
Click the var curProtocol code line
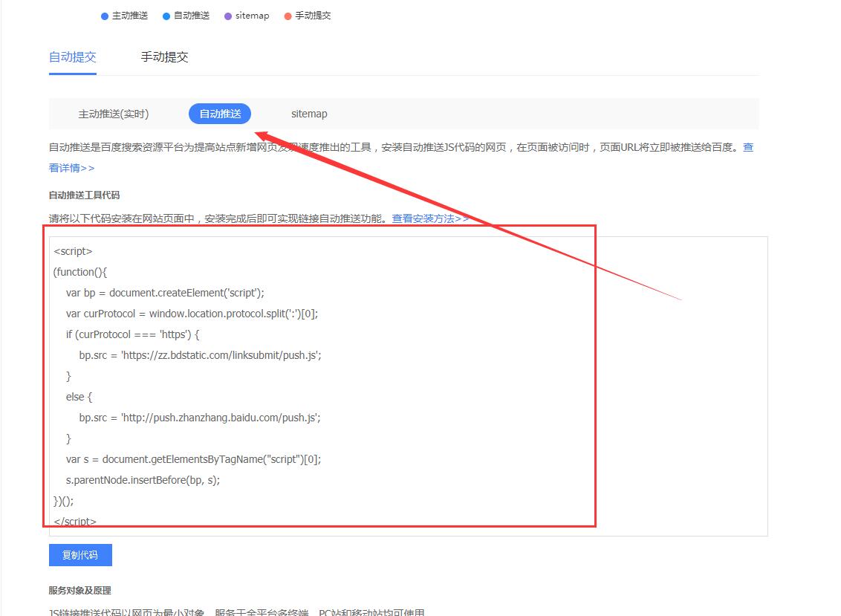(x=192, y=314)
